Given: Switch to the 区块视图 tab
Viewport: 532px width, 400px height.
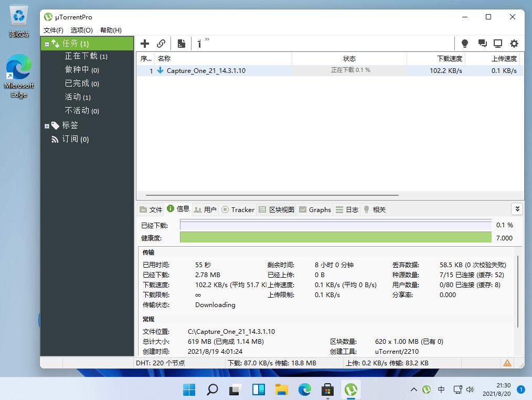Looking at the screenshot, I should (276, 209).
